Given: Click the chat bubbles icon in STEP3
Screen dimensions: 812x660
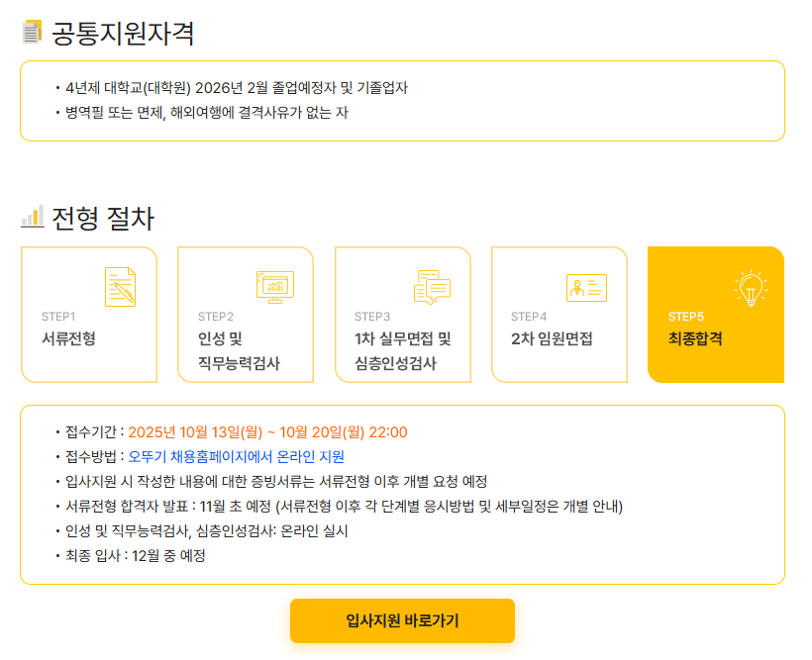Looking at the screenshot, I should coord(433,287).
